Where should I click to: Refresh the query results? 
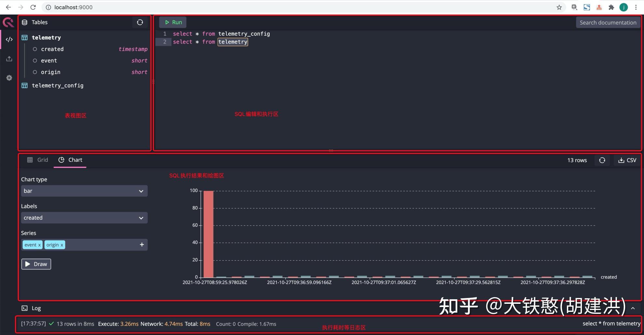coord(602,160)
